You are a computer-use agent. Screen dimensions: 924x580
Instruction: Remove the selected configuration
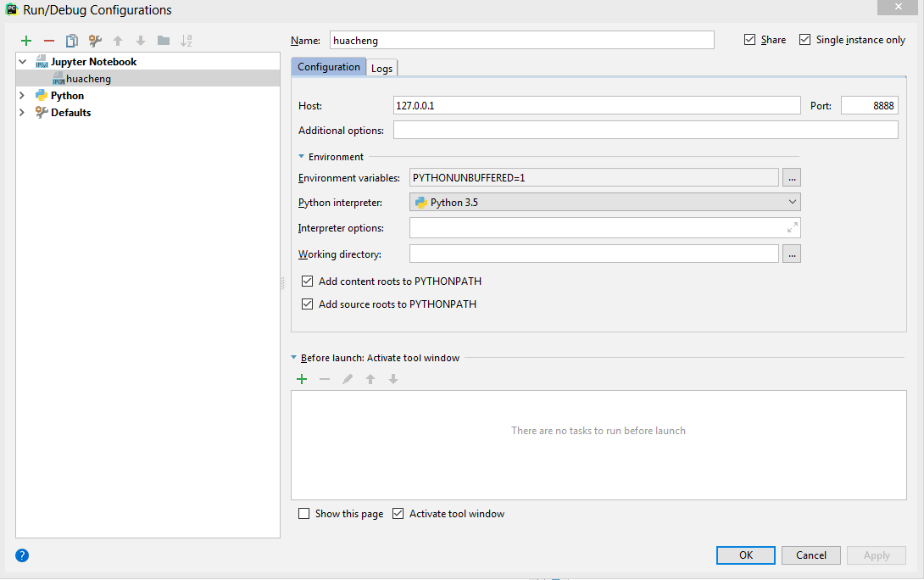tap(48, 40)
